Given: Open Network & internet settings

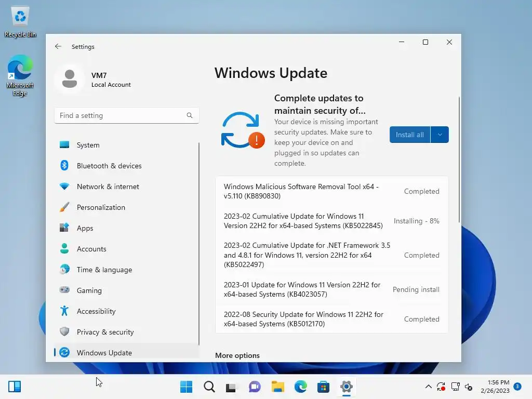Looking at the screenshot, I should 127,187.
